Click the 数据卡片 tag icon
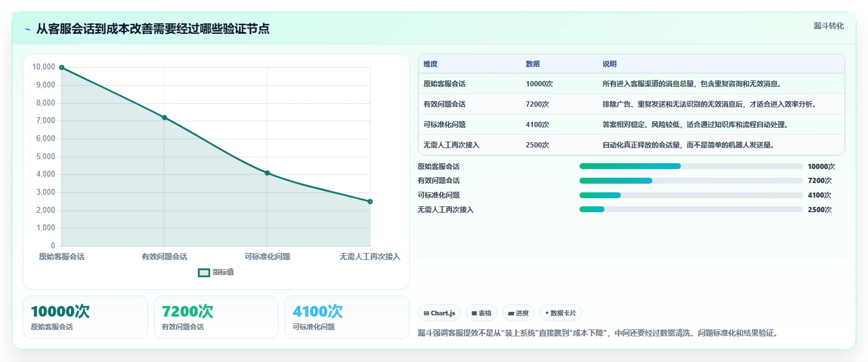Screen dimensions: 868x362 (547, 314)
